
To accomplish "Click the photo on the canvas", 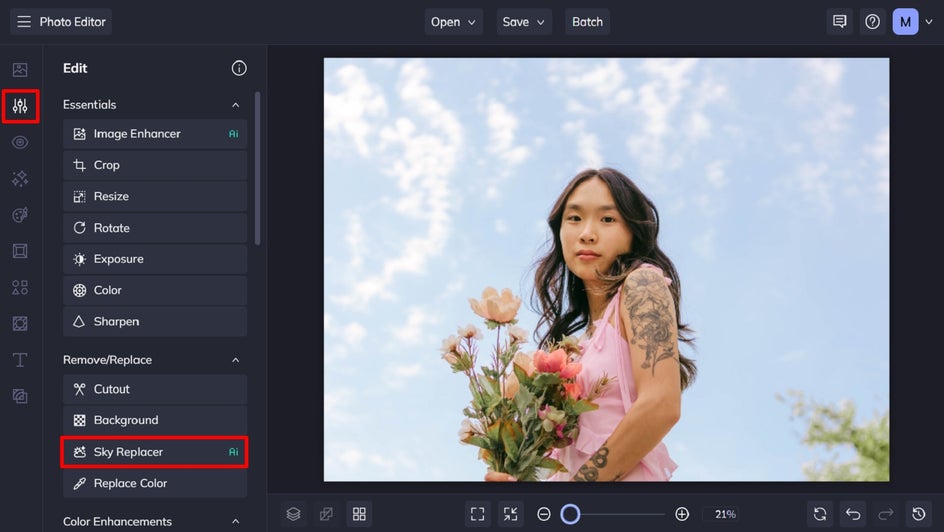I will [606, 270].
